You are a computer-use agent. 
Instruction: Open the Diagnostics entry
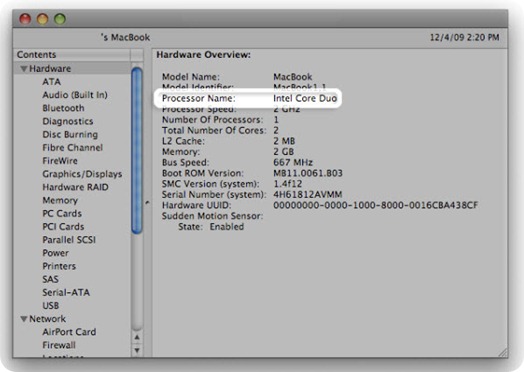point(68,121)
